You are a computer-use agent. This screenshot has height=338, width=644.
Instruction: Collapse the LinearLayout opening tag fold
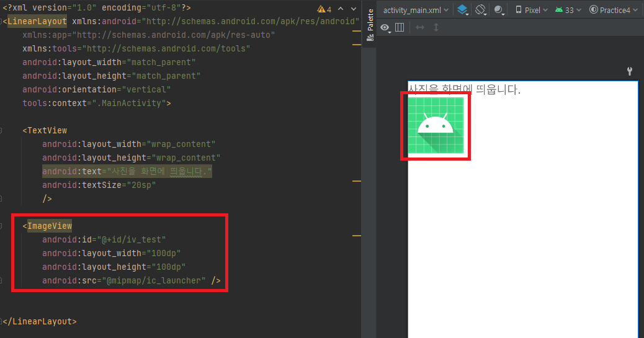[x=1, y=21]
